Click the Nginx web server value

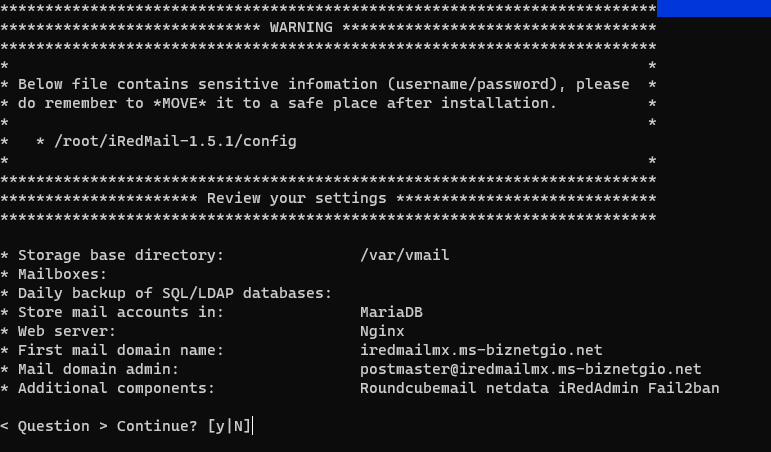(x=382, y=331)
